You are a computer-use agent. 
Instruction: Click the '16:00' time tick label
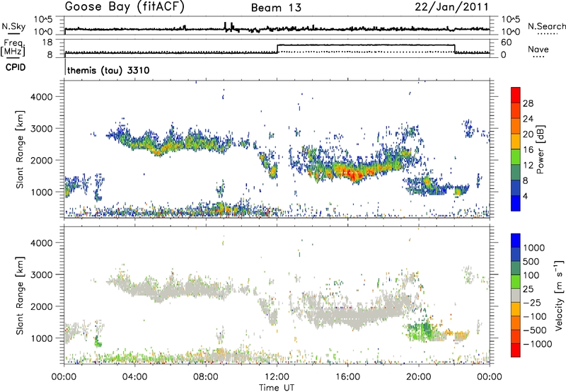347,377
